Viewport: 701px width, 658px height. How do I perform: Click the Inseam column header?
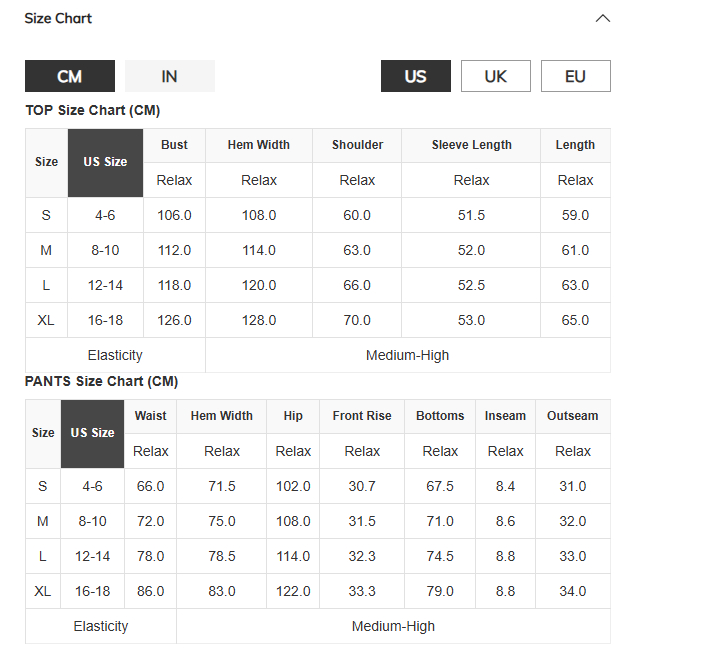(505, 416)
